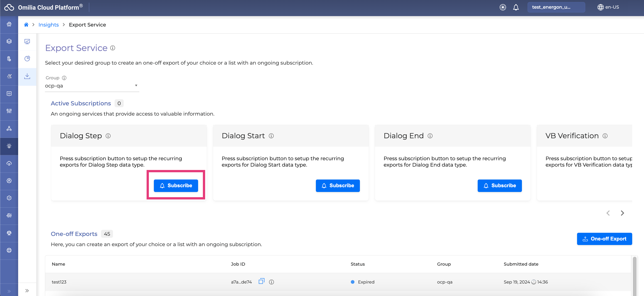Click the notification bell icon
The width and height of the screenshot is (644, 296).
(516, 7)
